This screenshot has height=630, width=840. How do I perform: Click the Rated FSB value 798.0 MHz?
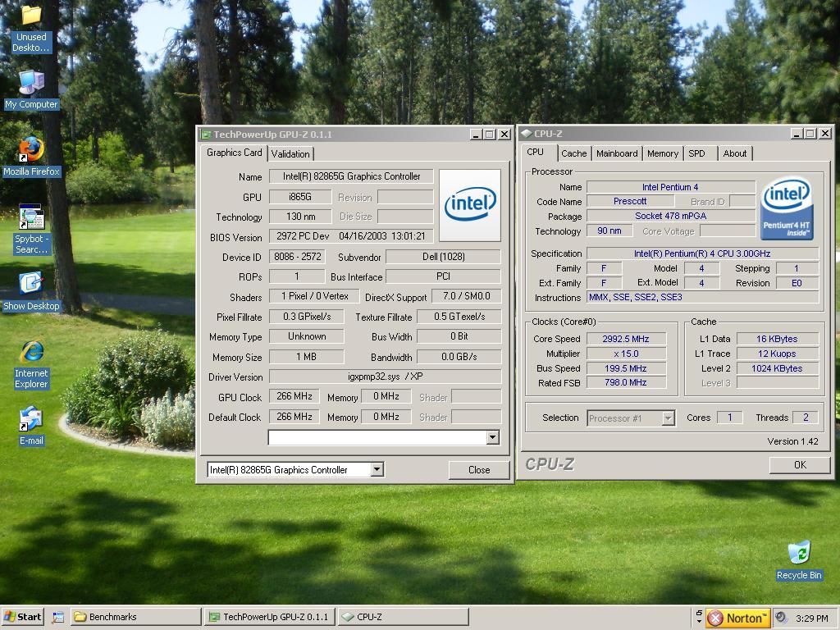(x=626, y=382)
